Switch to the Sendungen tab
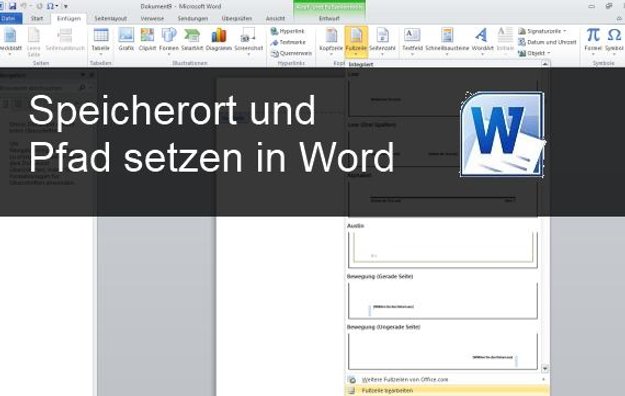Viewport: 625px width, 396px height. [193, 18]
